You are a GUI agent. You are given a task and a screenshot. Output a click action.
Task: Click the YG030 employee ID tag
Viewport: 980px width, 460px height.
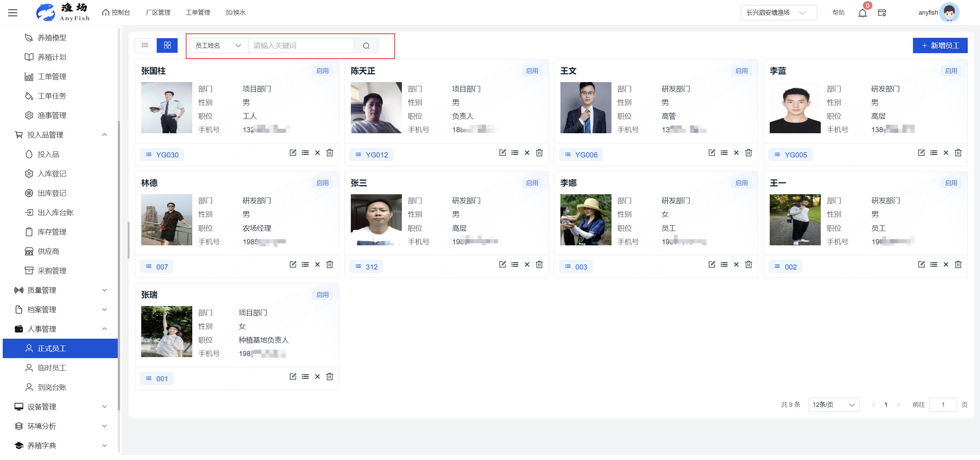[x=162, y=155]
